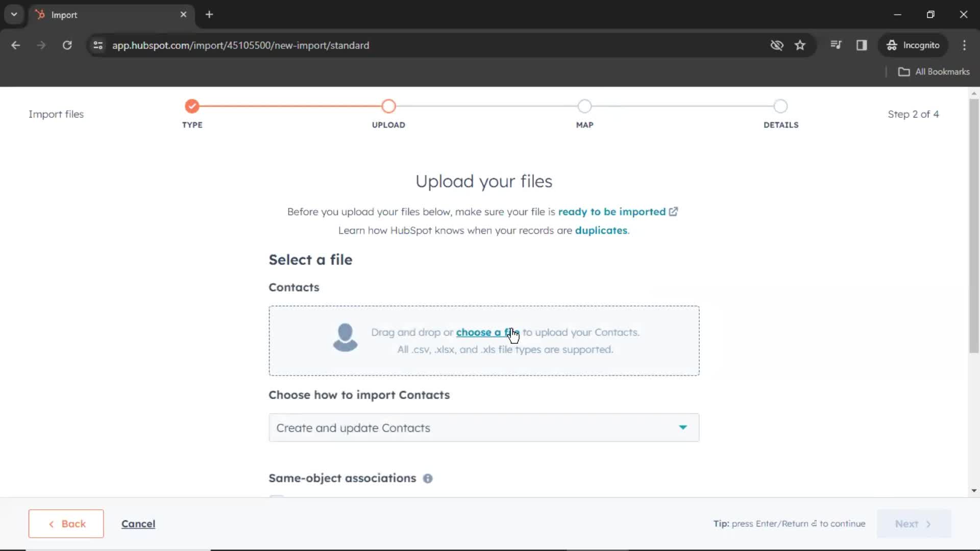
Task: Click the tracking protection eye icon
Action: [x=776, y=45]
